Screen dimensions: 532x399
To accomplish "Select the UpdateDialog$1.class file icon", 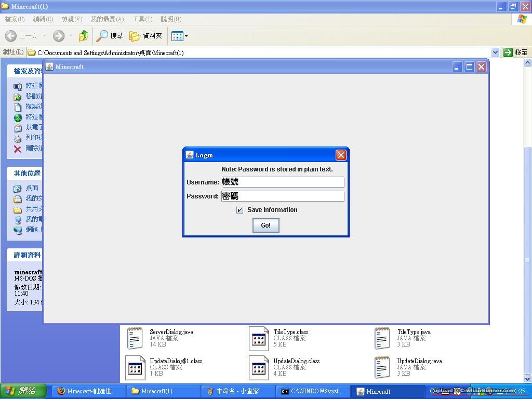I will click(x=135, y=367).
